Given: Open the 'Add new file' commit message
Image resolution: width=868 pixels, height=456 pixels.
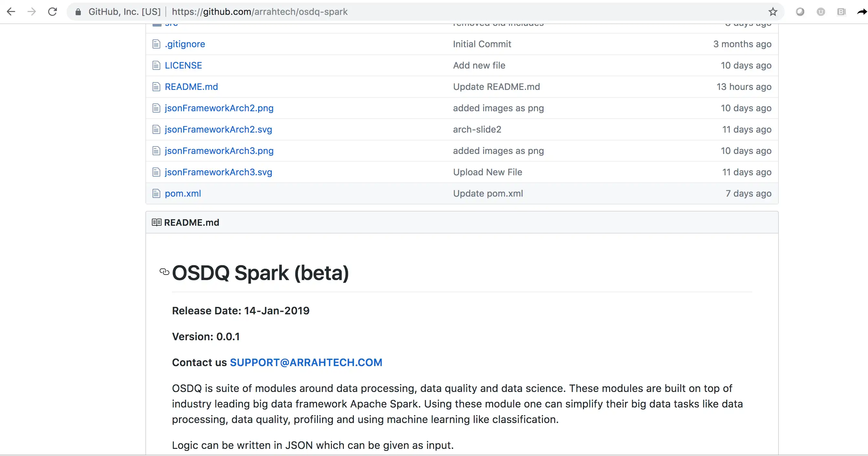Looking at the screenshot, I should [x=479, y=65].
